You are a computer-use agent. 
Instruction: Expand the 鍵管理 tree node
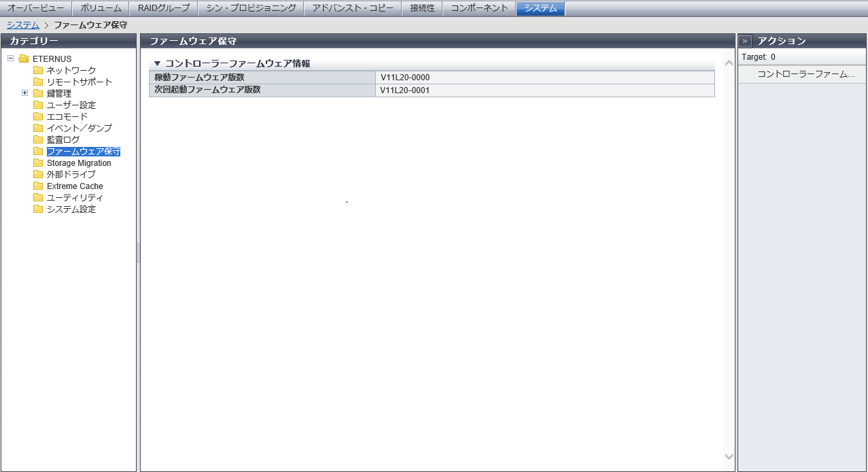pyautogui.click(x=25, y=93)
